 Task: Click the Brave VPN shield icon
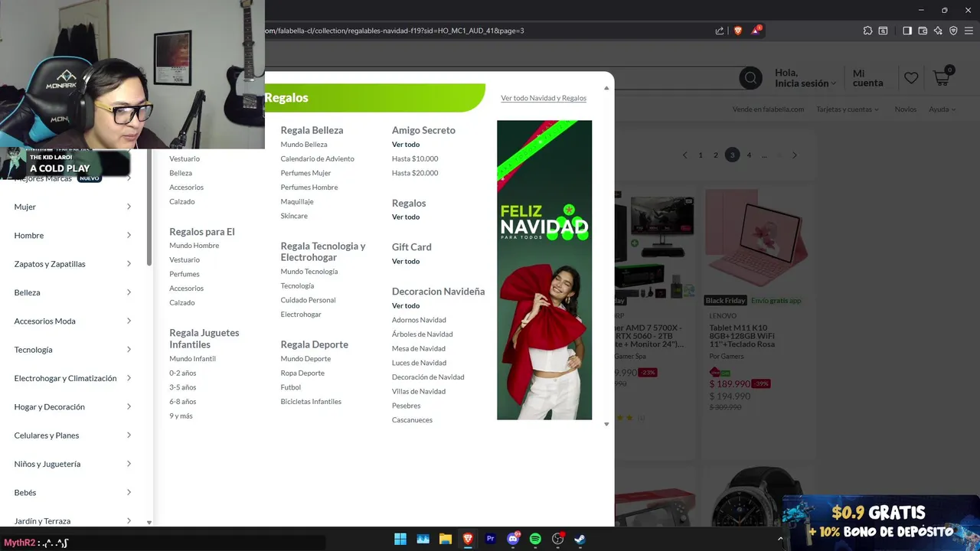pos(953,31)
